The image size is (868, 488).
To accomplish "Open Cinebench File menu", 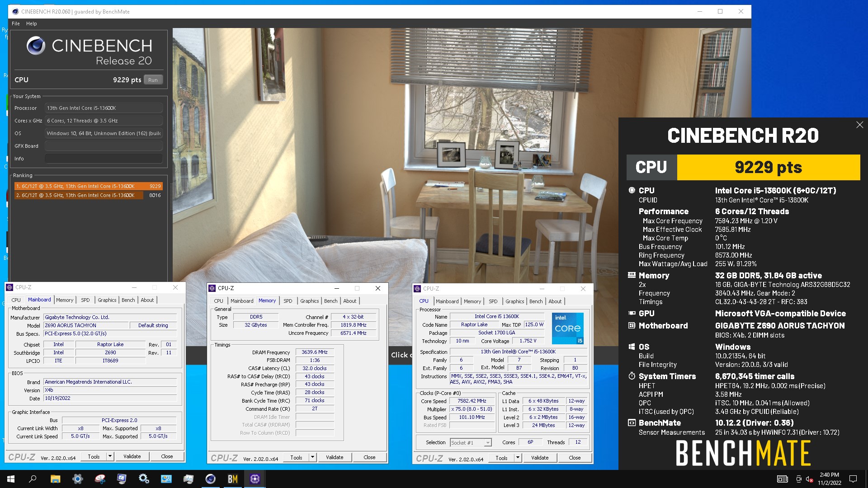I will 16,23.
